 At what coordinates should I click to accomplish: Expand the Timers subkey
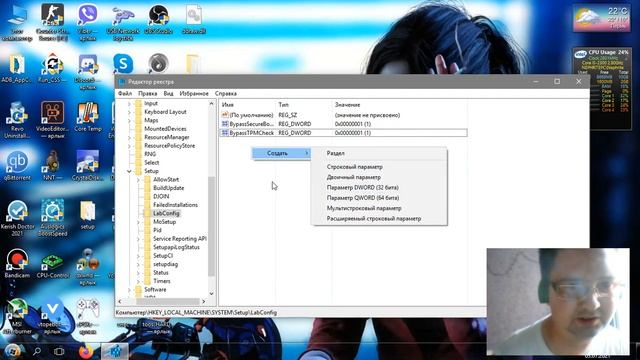(x=138, y=281)
